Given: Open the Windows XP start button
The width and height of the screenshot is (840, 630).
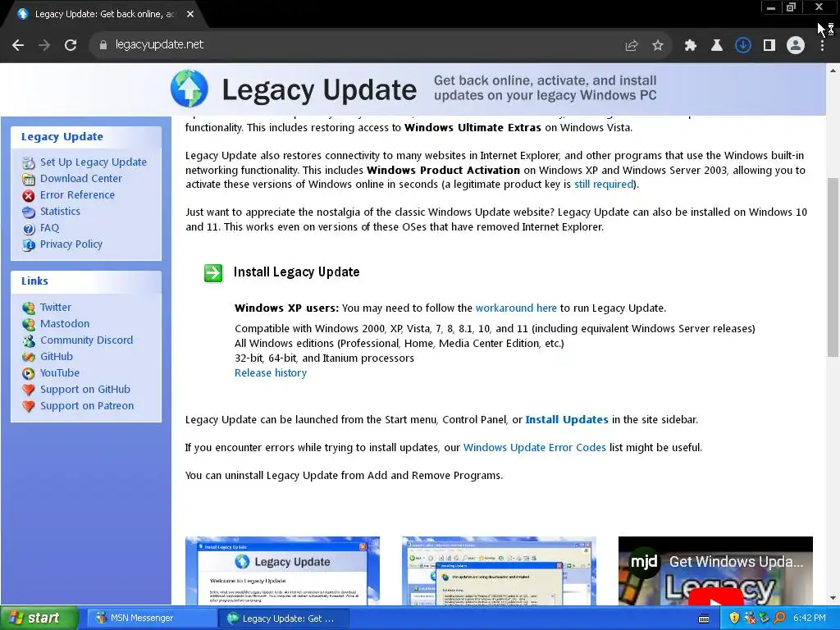Looking at the screenshot, I should tap(39, 618).
